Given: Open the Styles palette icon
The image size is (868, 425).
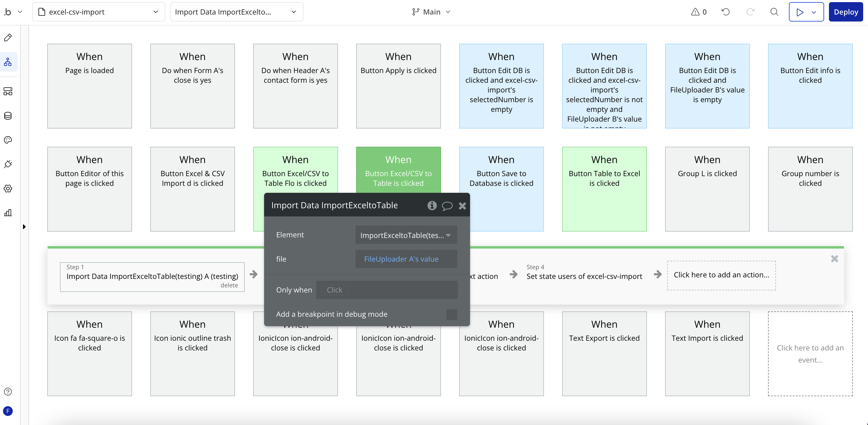Looking at the screenshot, I should [8, 140].
